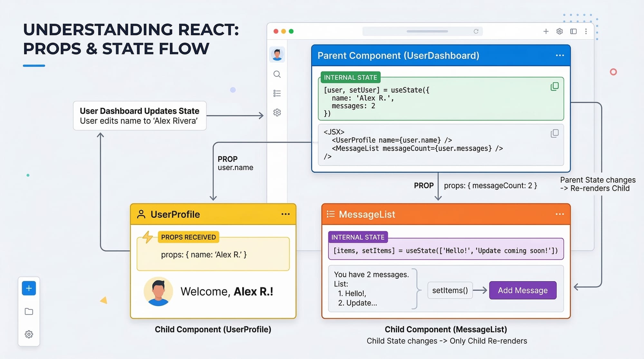Click the blue plus button in the bottom-left panel
This screenshot has height=359, width=644.
(x=29, y=288)
